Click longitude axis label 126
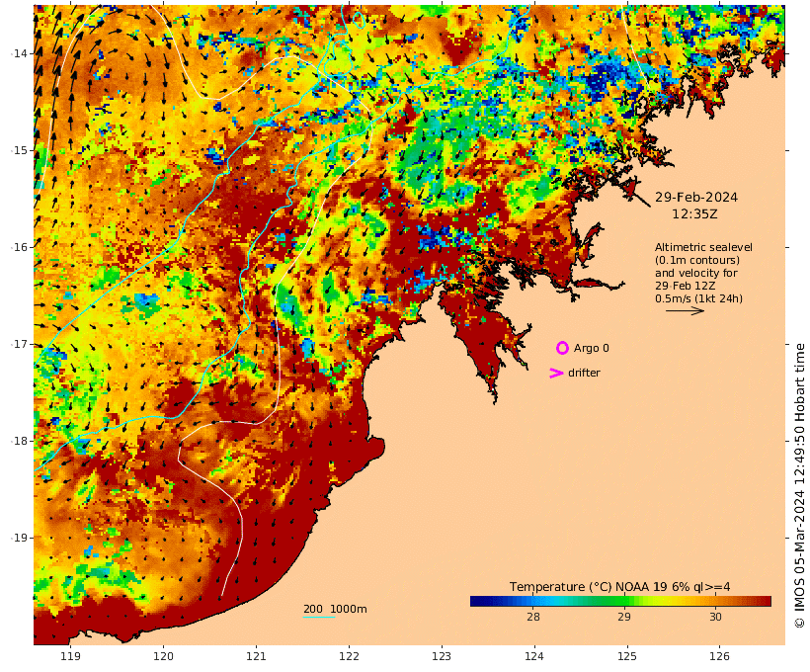The height and width of the screenshot is (672, 810). tap(720, 656)
